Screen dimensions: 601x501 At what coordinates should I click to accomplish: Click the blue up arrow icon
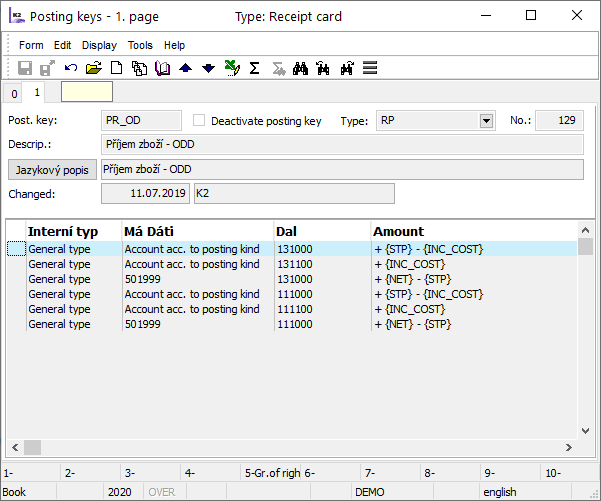(185, 68)
